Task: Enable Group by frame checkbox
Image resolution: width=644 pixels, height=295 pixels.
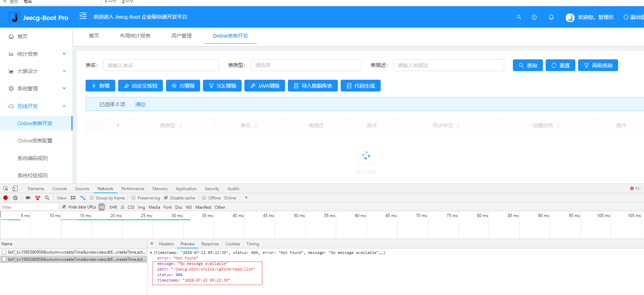Action: pyautogui.click(x=92, y=198)
